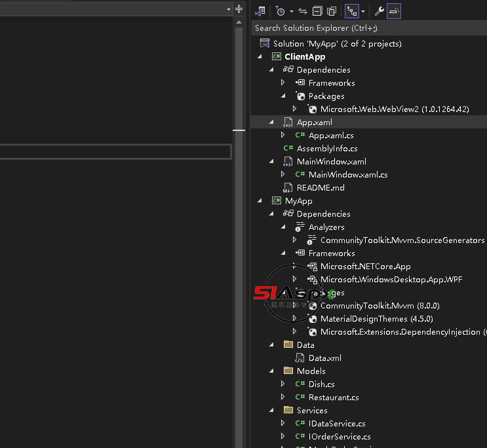
Task: Expand Microsoft.Web.WebView2 package node
Action: 294,109
